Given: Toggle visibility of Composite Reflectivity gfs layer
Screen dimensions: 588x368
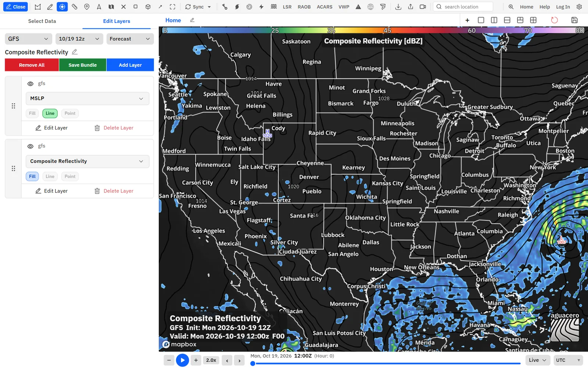Looking at the screenshot, I should tap(31, 146).
